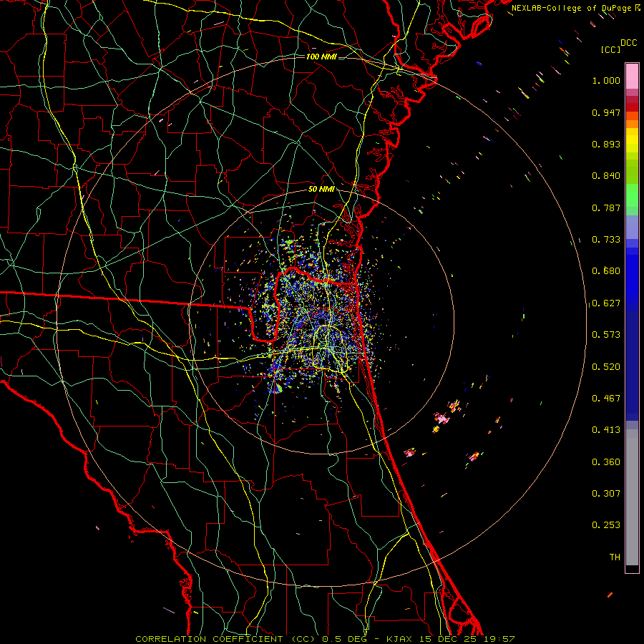Viewport: 644px width, 644px height.
Task: Click the 50 NMI range ring label
Action: click(321, 189)
